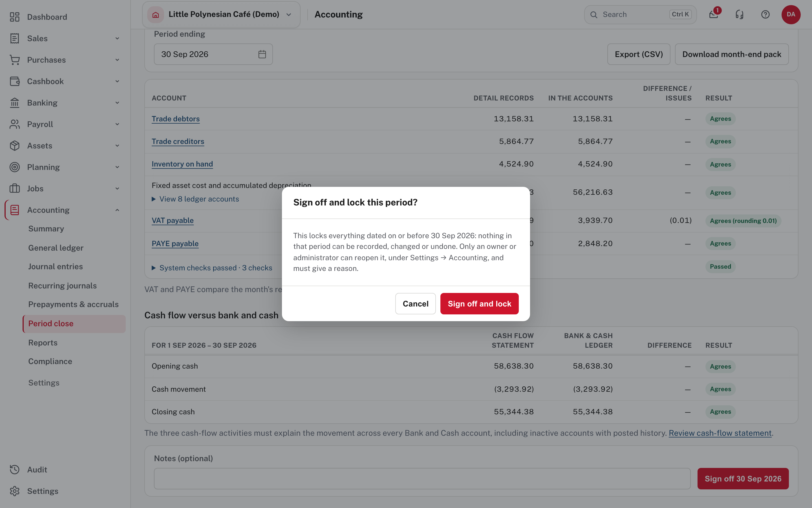
Task: Click the Assets box icon
Action: pyautogui.click(x=14, y=146)
